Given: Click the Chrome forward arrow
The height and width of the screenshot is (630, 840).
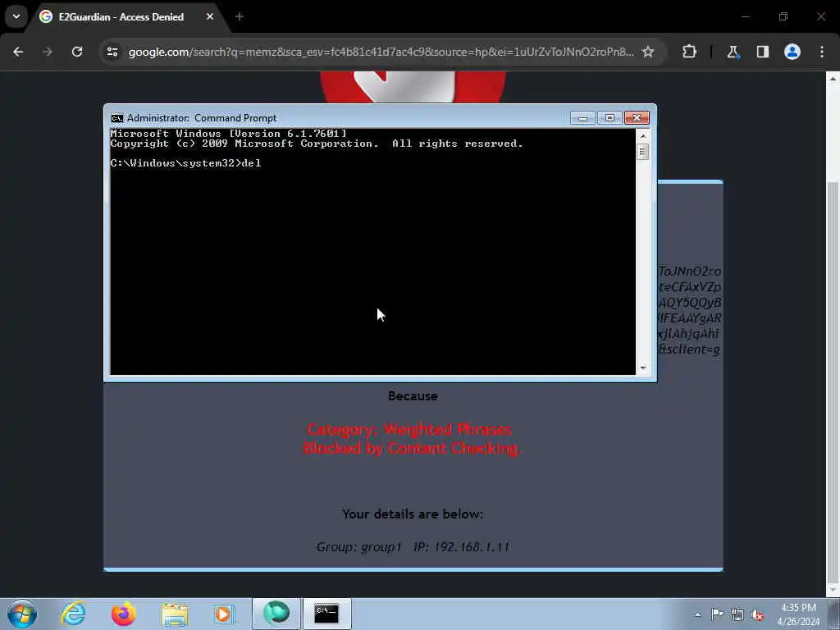Looking at the screenshot, I should tap(48, 52).
